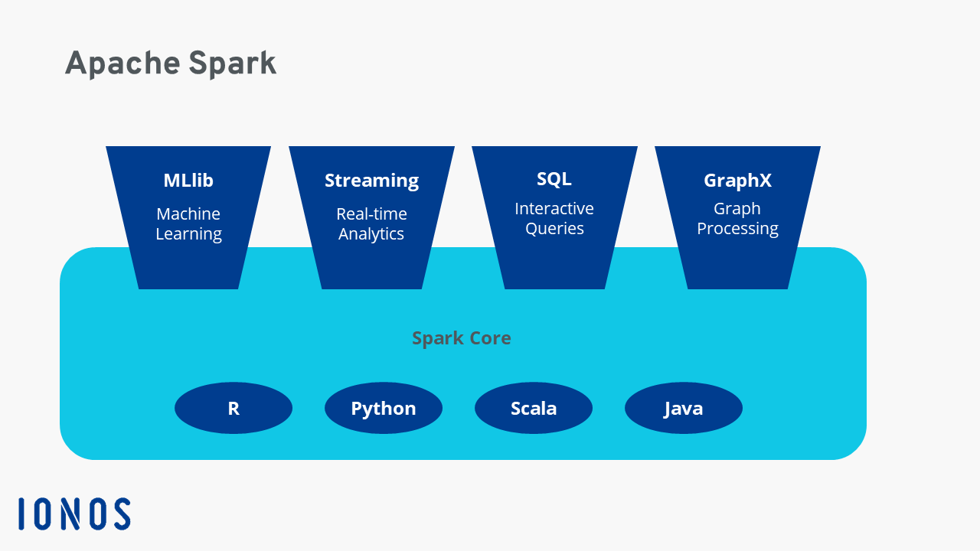Select the Python language bubble
Image resolution: width=980 pixels, height=551 pixels.
click(383, 408)
